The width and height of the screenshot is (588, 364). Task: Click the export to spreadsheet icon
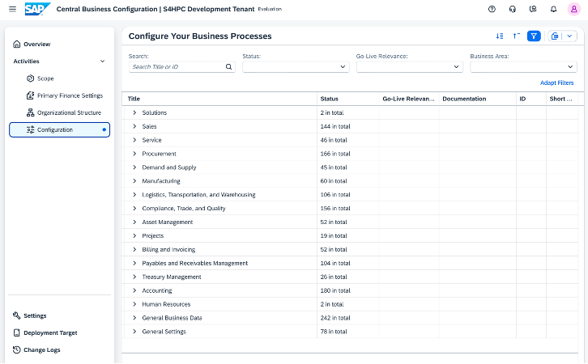pos(555,36)
